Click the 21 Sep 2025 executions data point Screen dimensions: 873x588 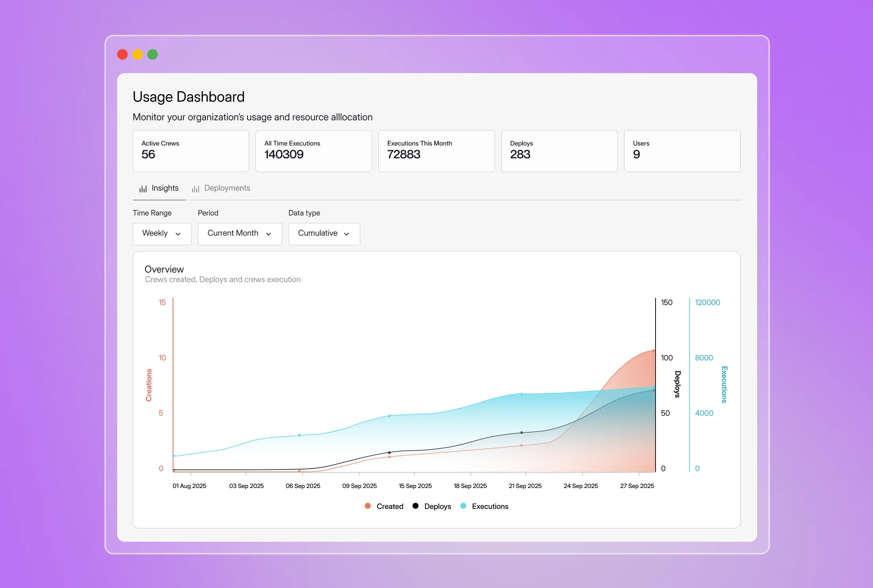[x=522, y=394]
